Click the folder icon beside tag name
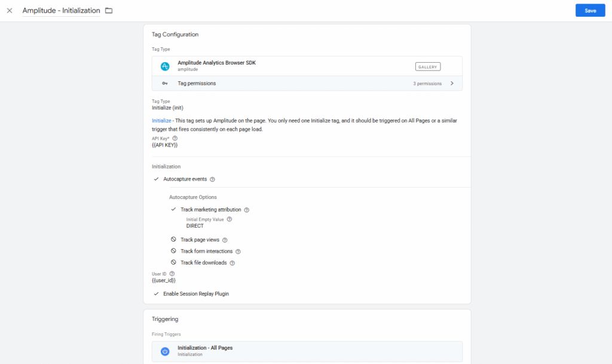Viewport: 612px width, 364px height. click(x=109, y=11)
